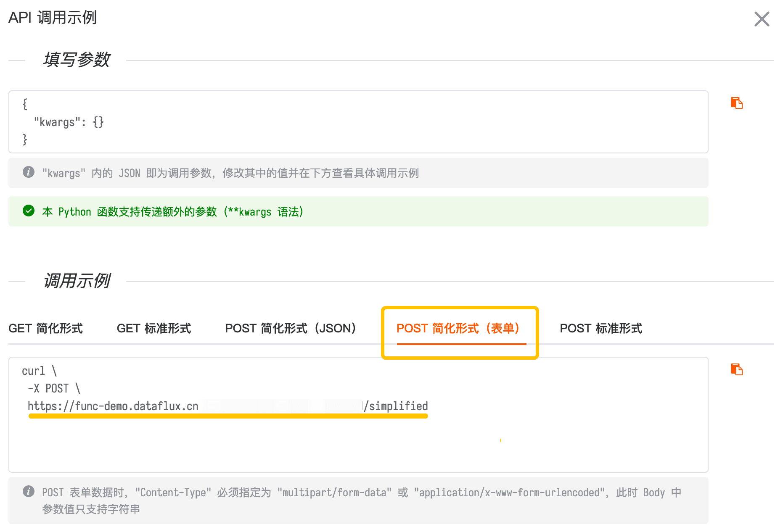Click the green **kwargs support banner
This screenshot has width=783, height=532.
[x=168, y=211]
